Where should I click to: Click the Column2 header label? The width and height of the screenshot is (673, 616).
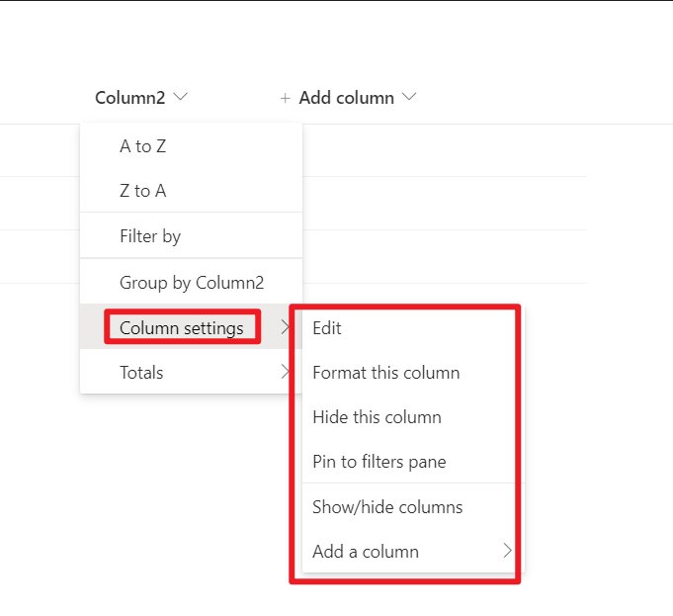pos(130,98)
